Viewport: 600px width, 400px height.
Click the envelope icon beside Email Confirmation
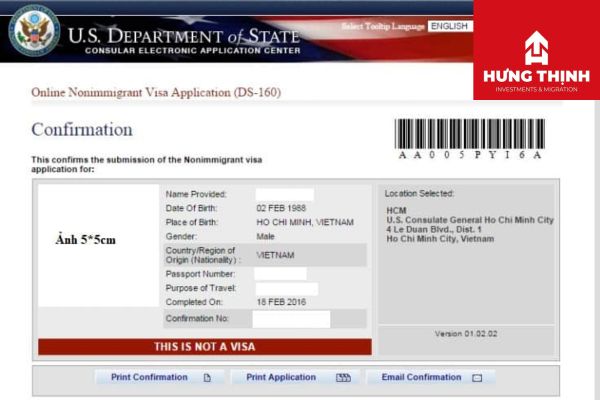477,378
